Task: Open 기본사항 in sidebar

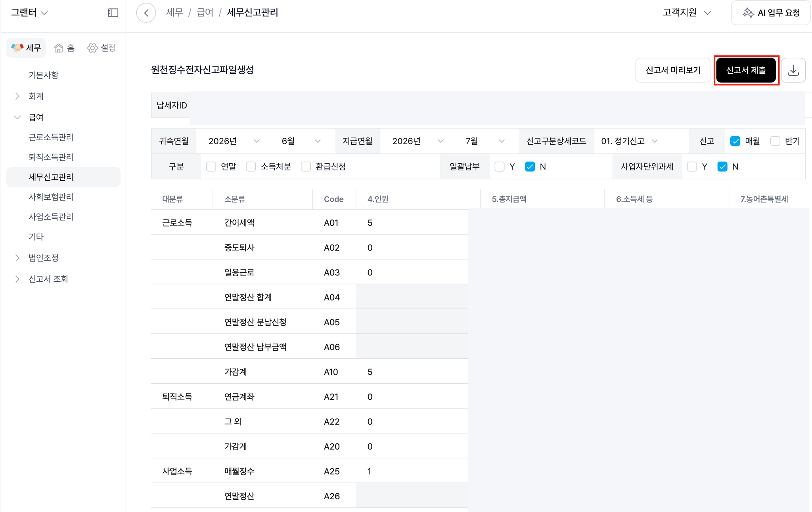Action: pyautogui.click(x=44, y=75)
